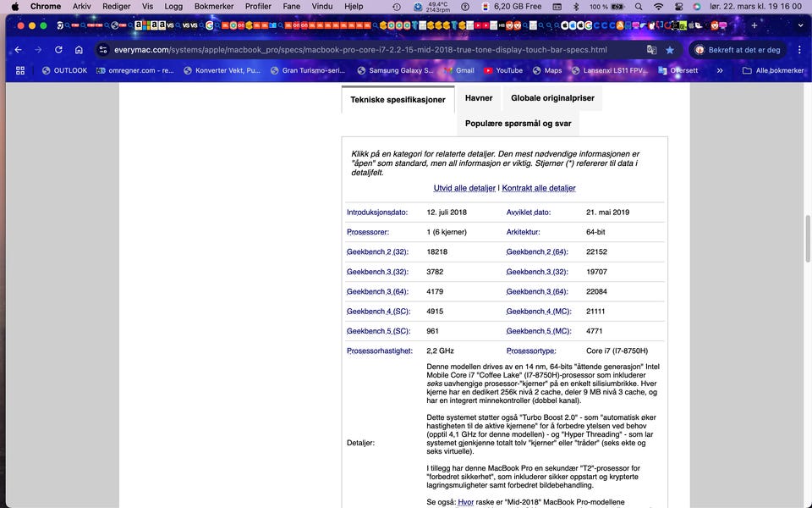Show hidden bookmarks with the chevron
This screenshot has height=508, width=812.
720,71
